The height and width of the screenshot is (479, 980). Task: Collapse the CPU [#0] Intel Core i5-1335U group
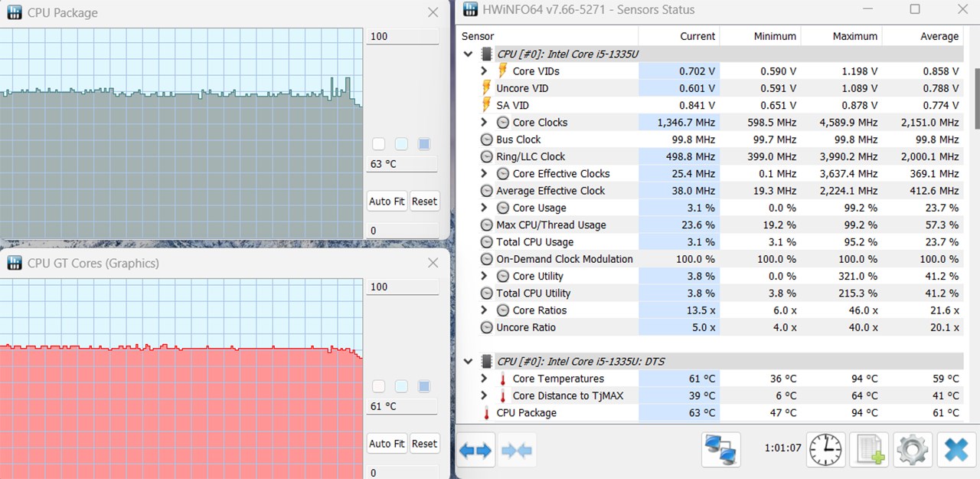(x=468, y=54)
